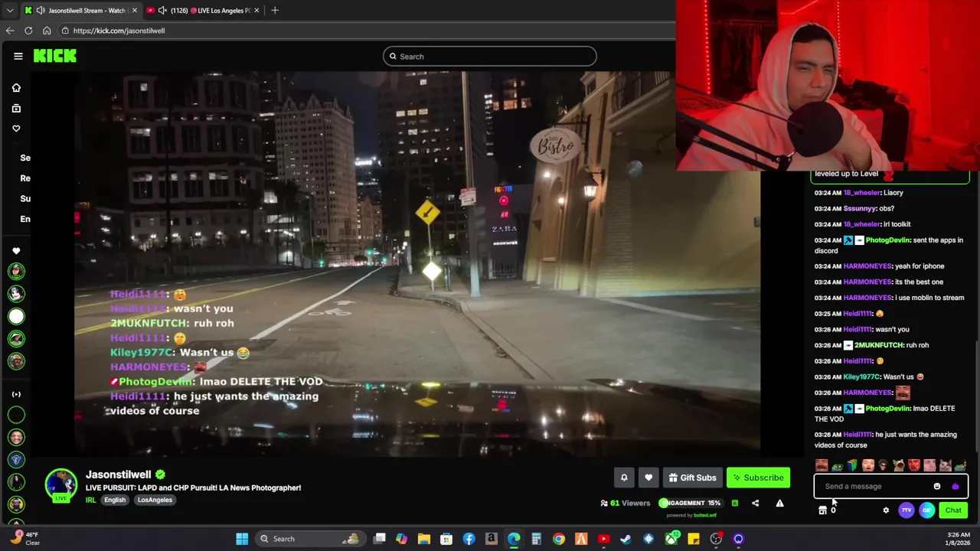This screenshot has height=551, width=980.
Task: Click the Gift Subs button
Action: [692, 478]
